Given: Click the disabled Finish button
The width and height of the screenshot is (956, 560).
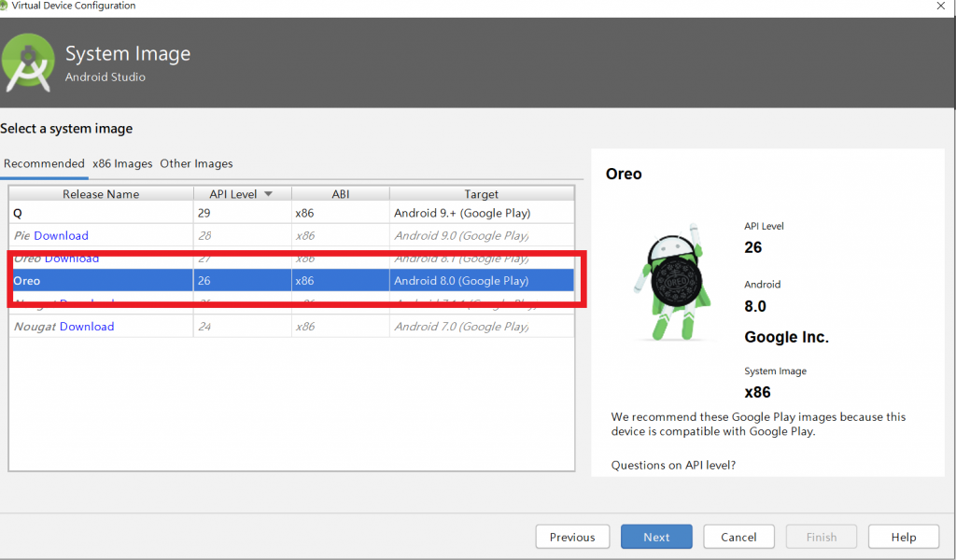Looking at the screenshot, I should point(822,537).
